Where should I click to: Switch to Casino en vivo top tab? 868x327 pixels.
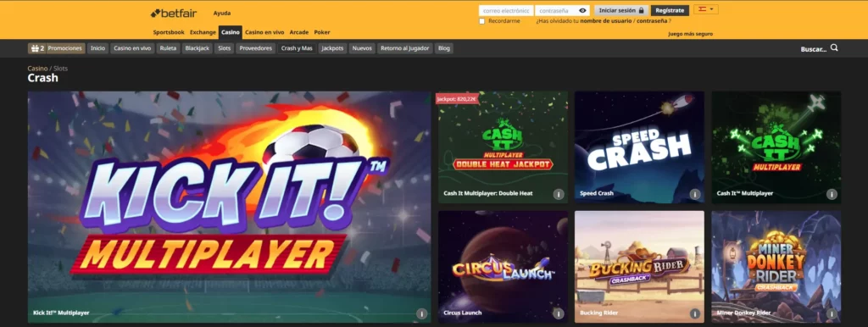click(264, 32)
